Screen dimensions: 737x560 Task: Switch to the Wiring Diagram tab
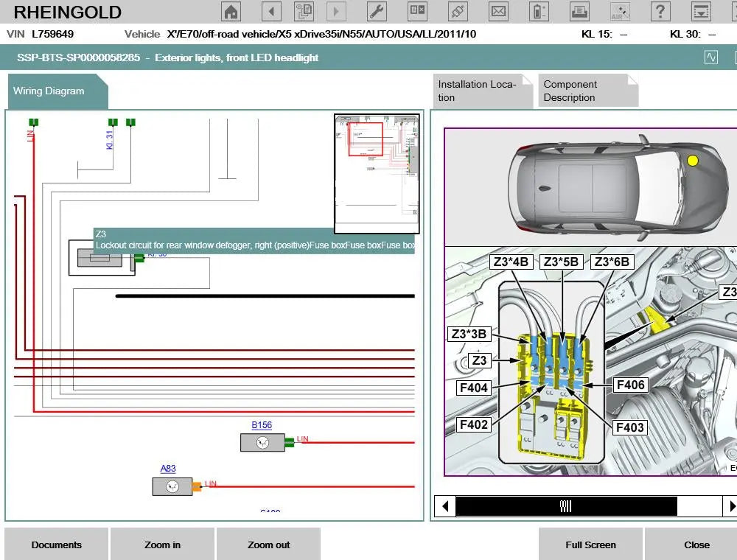click(50, 91)
